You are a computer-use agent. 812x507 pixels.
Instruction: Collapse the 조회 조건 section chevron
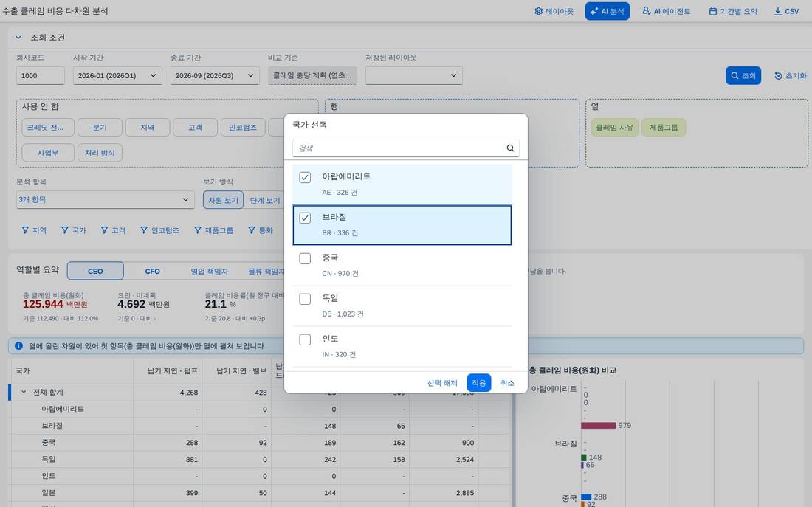[x=18, y=38]
